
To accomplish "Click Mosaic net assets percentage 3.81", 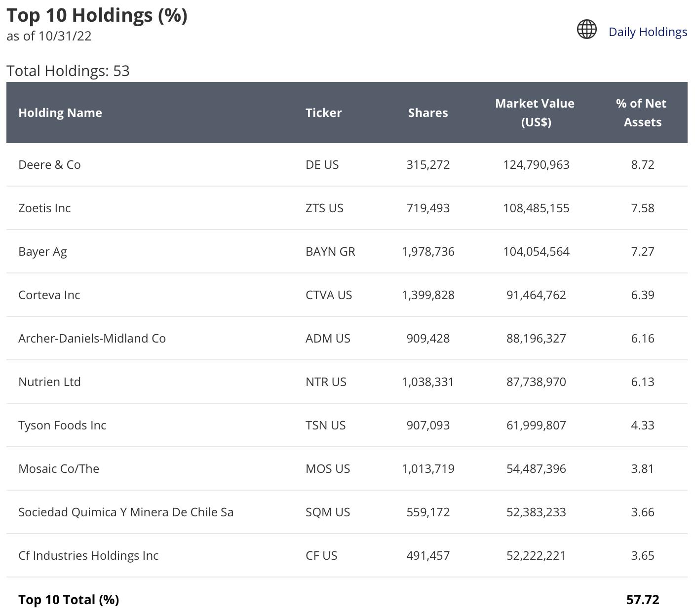I will pyautogui.click(x=643, y=468).
